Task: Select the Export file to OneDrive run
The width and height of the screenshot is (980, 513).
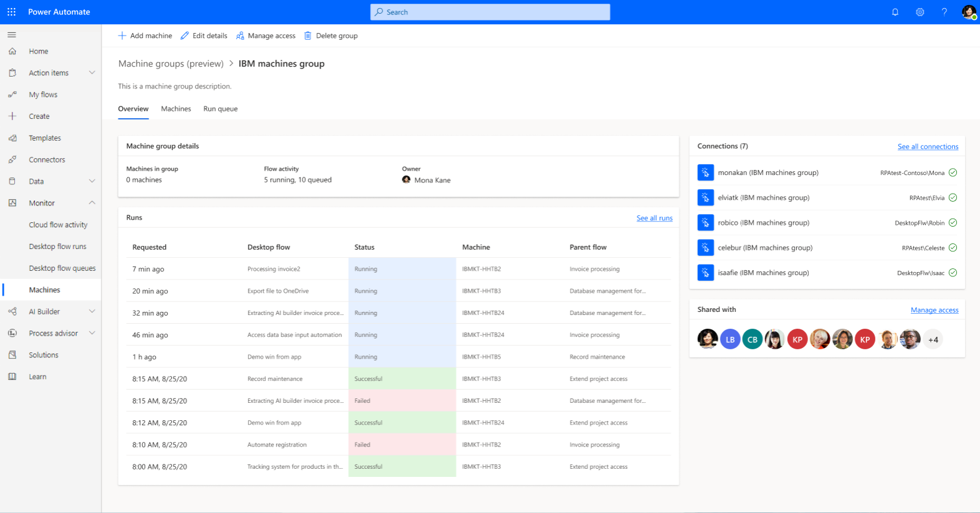Action: [398, 291]
